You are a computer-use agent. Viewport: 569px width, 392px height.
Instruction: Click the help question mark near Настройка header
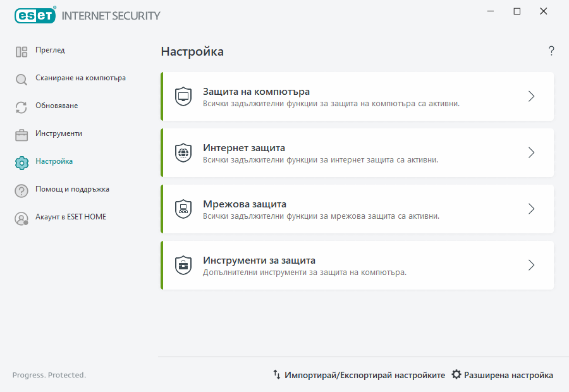coord(551,51)
